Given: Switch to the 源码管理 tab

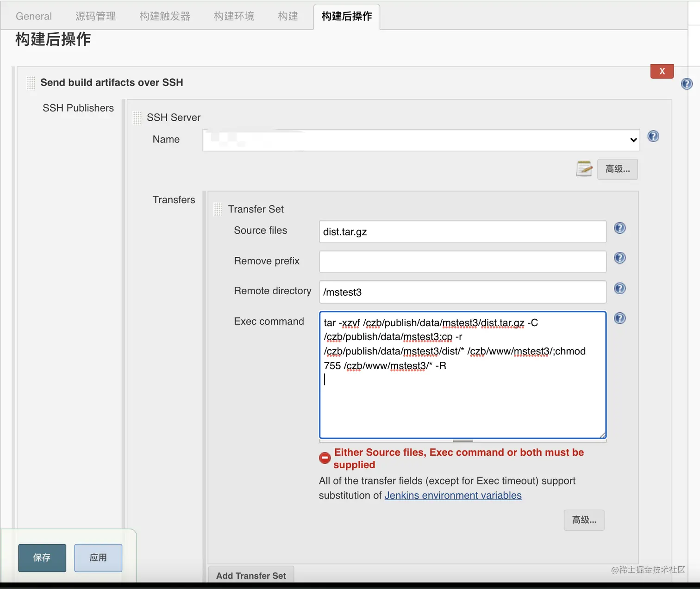Looking at the screenshot, I should click(96, 16).
